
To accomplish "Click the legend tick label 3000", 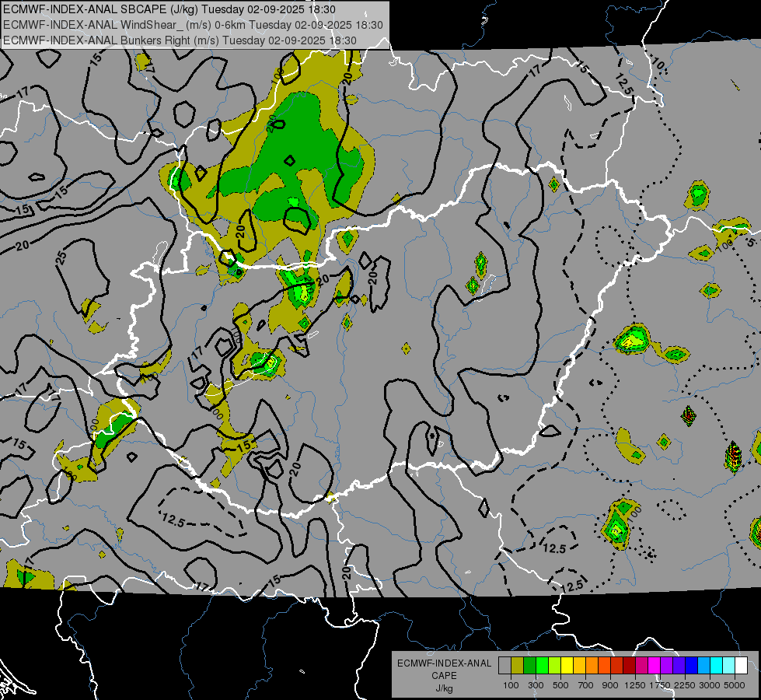I will pyautogui.click(x=710, y=685).
